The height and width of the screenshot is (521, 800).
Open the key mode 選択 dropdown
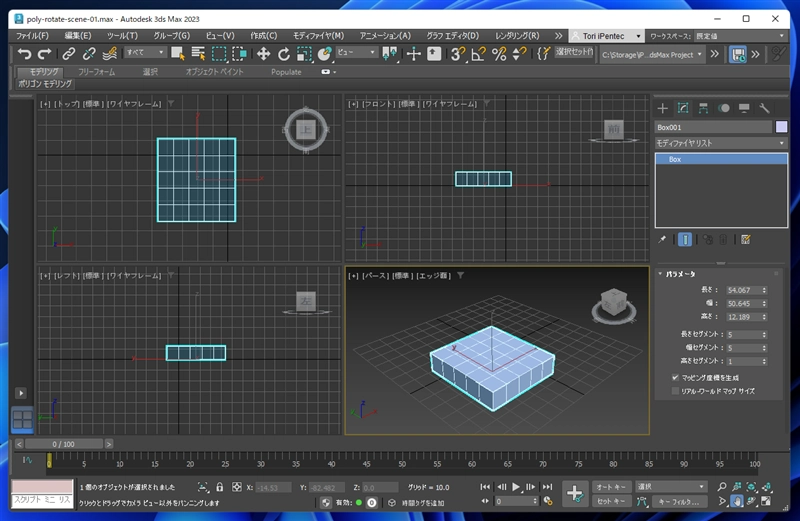tap(671, 487)
